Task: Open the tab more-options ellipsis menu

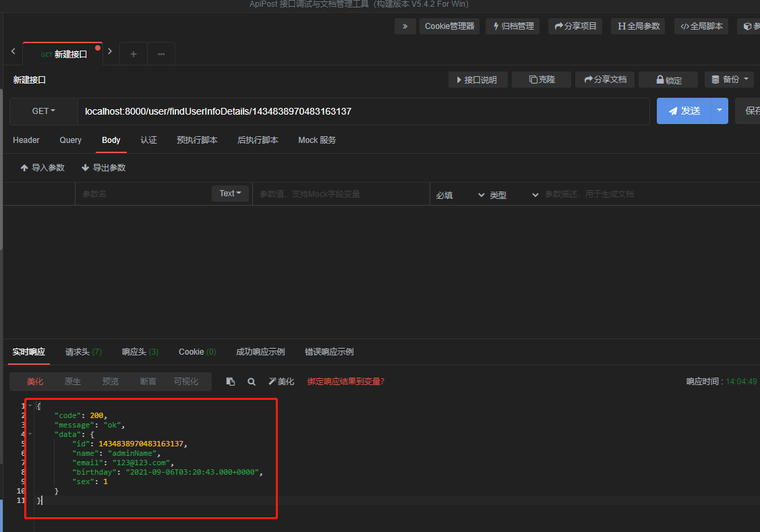Action: pos(161,54)
